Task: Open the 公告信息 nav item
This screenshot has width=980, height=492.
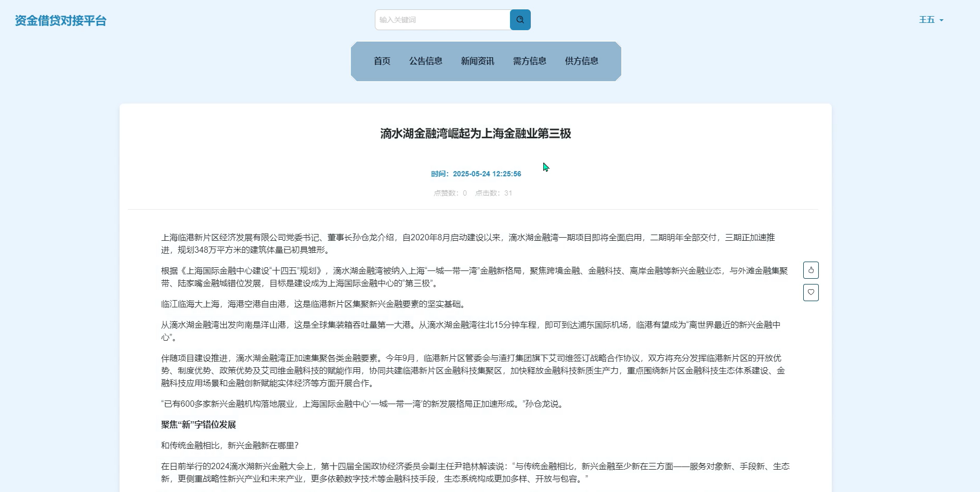Action: (x=426, y=61)
